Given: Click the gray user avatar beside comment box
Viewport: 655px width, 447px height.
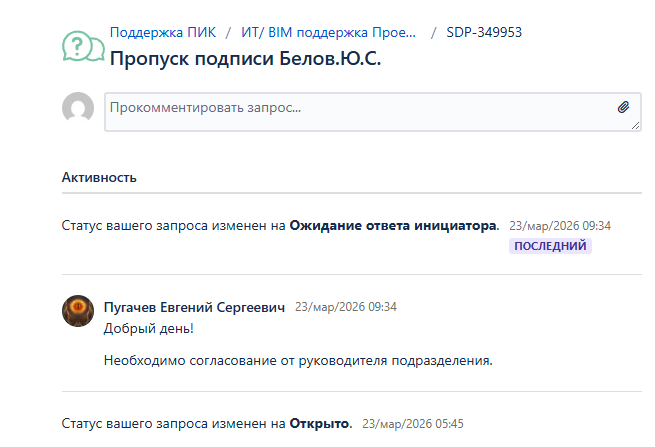Looking at the screenshot, I should pos(78,109).
